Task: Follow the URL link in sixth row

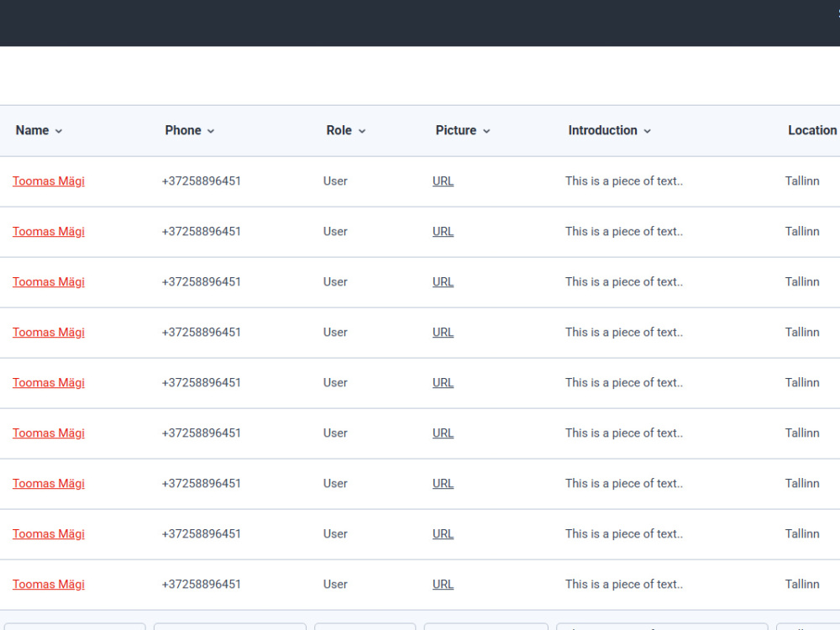Action: [x=443, y=433]
